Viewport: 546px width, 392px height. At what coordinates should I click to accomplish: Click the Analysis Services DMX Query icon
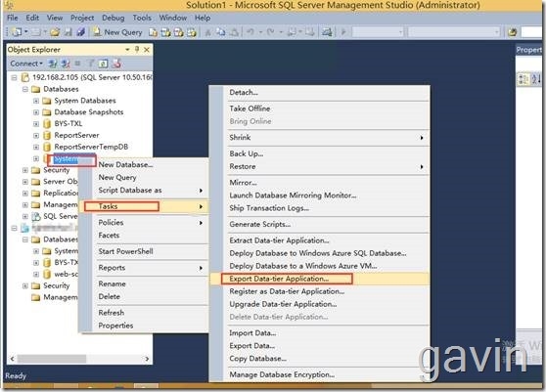click(179, 32)
